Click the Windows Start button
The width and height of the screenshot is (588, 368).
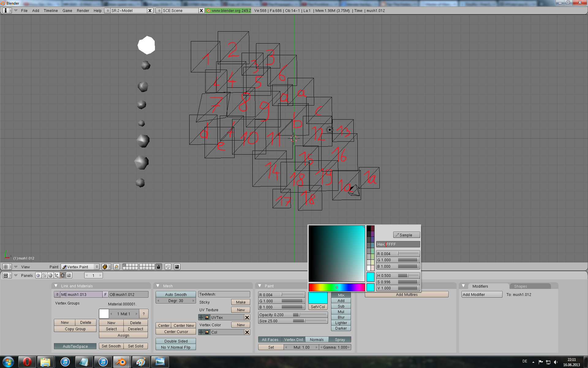pos(8,362)
